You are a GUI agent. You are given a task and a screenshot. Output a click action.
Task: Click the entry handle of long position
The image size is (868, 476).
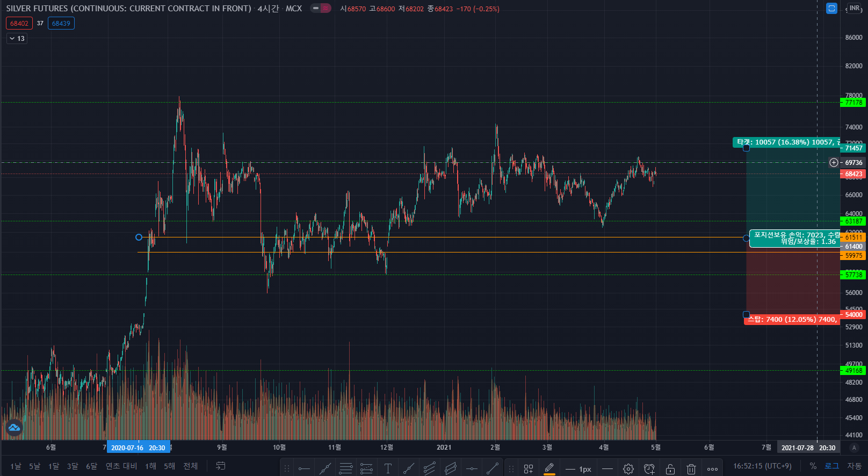pos(746,237)
